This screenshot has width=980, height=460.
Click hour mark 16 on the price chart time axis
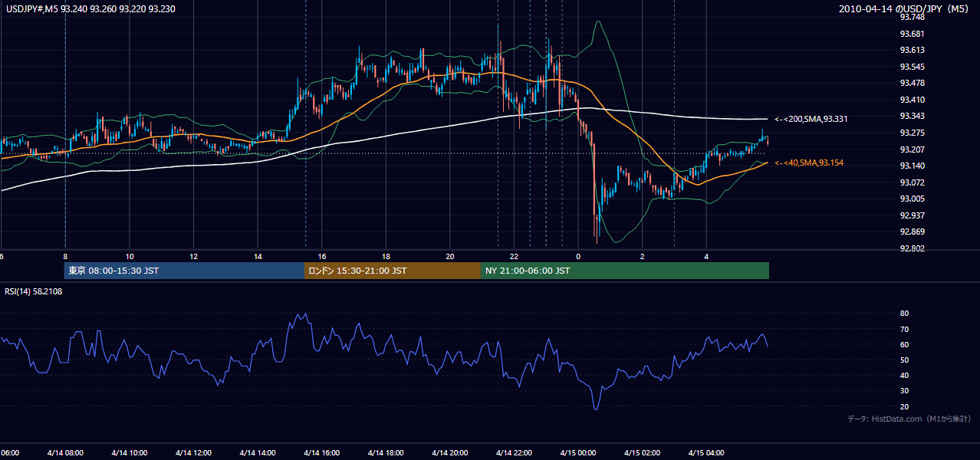point(322,256)
